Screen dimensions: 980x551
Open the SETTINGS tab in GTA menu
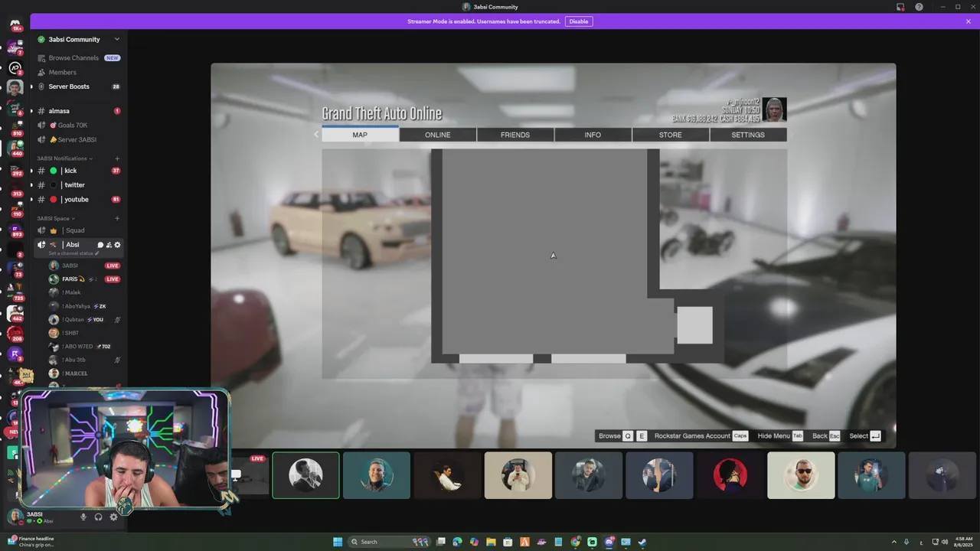click(x=748, y=135)
